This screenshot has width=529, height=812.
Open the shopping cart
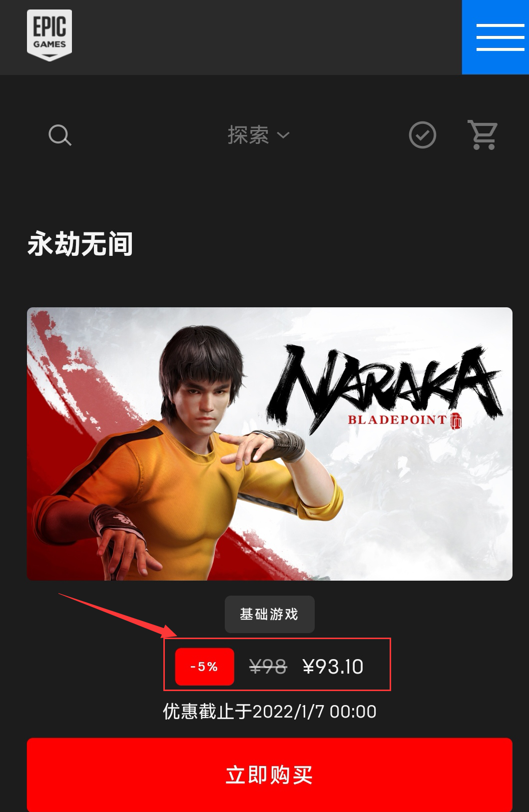(x=483, y=134)
